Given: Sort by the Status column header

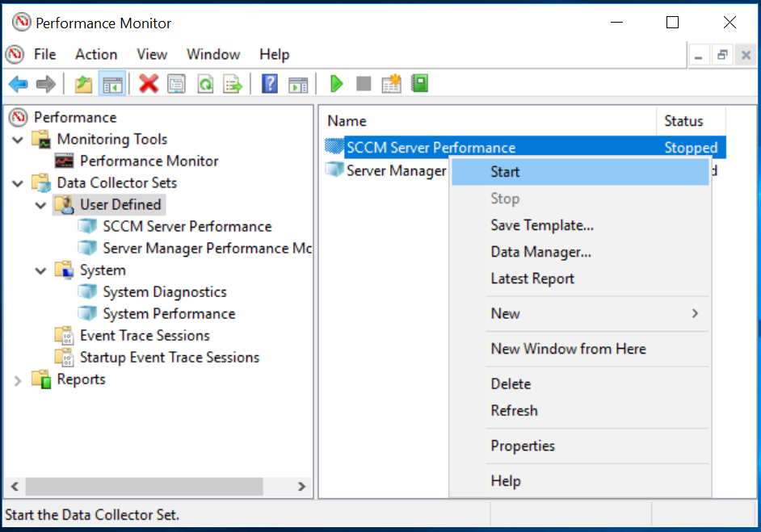Looking at the screenshot, I should coord(691,121).
